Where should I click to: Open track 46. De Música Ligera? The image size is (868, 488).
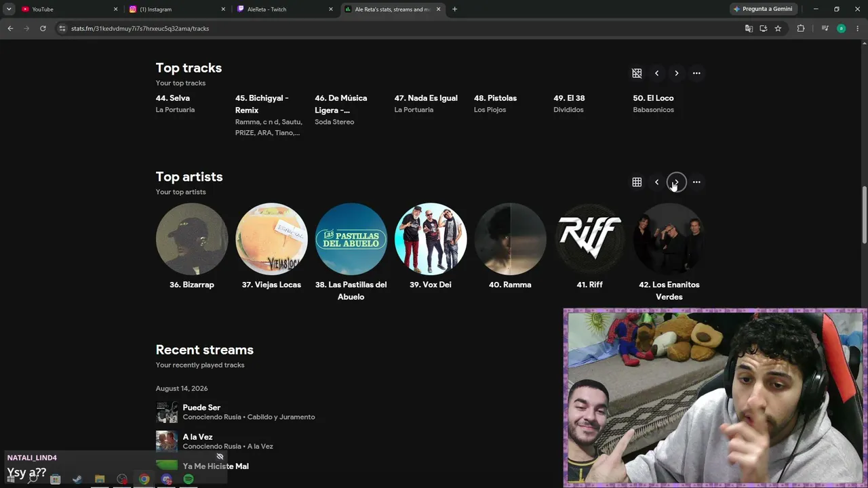point(340,104)
